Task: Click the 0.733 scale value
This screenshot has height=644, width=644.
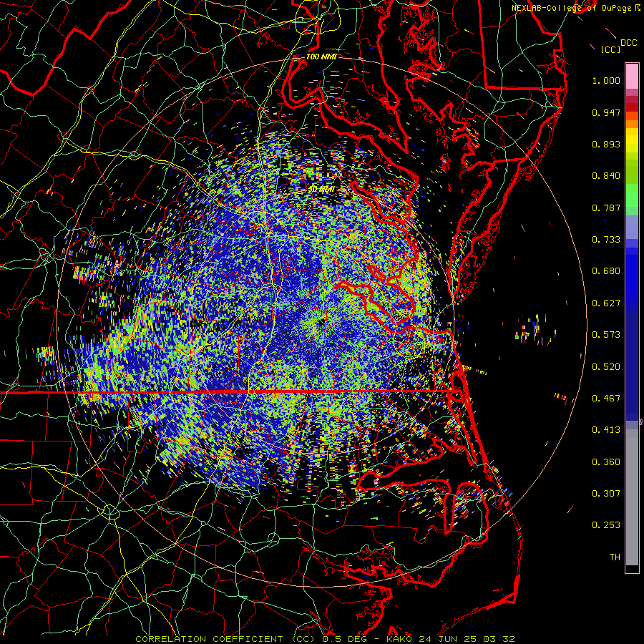Action: (x=606, y=240)
